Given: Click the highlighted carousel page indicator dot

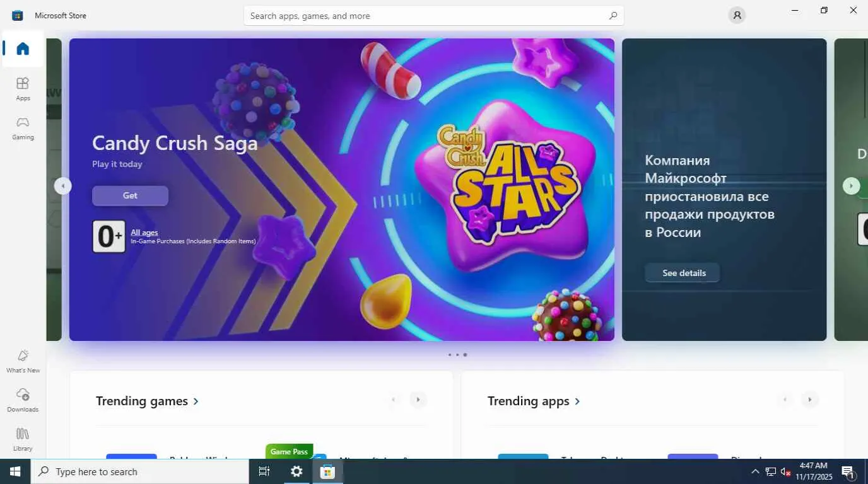Looking at the screenshot, I should [x=465, y=355].
